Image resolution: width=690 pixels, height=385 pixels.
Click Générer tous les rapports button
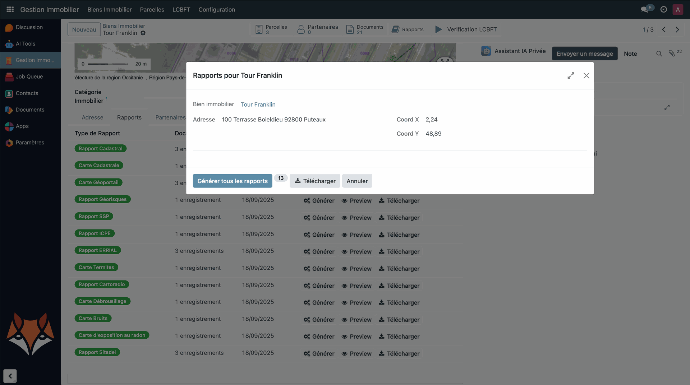[x=232, y=181]
